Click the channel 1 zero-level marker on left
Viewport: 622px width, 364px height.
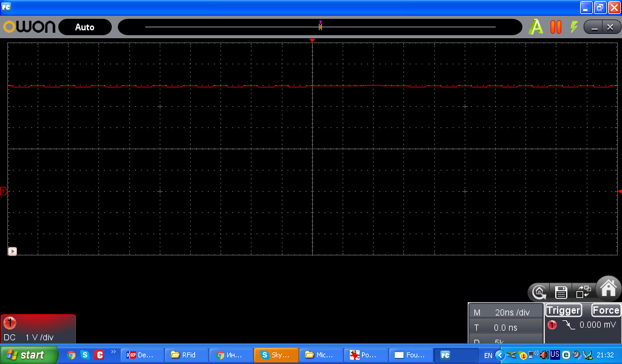tap(4, 191)
